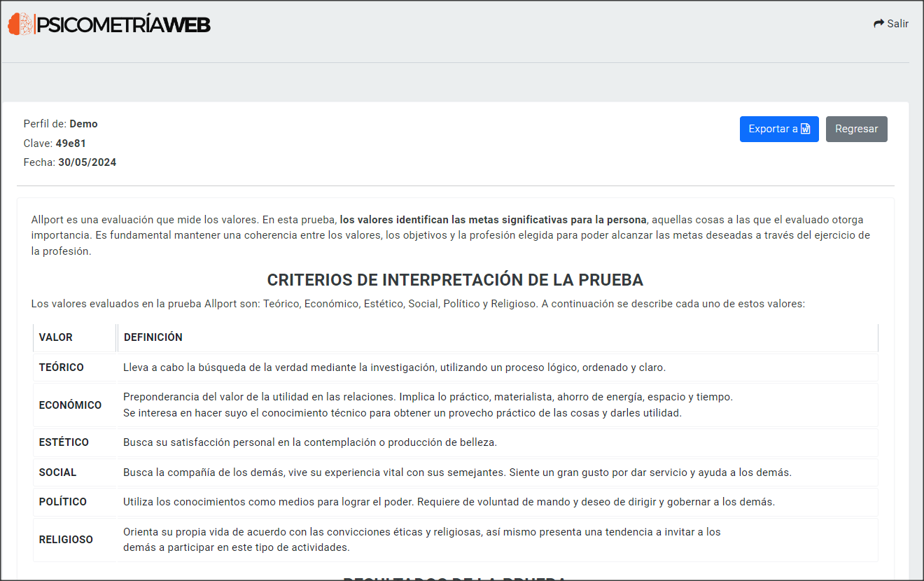Select the VALOR column header
The height and width of the screenshot is (581, 924).
click(56, 337)
